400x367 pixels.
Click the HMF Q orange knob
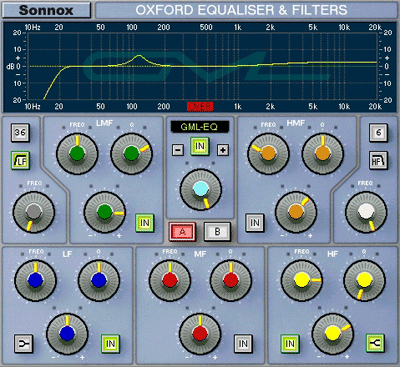tap(323, 154)
